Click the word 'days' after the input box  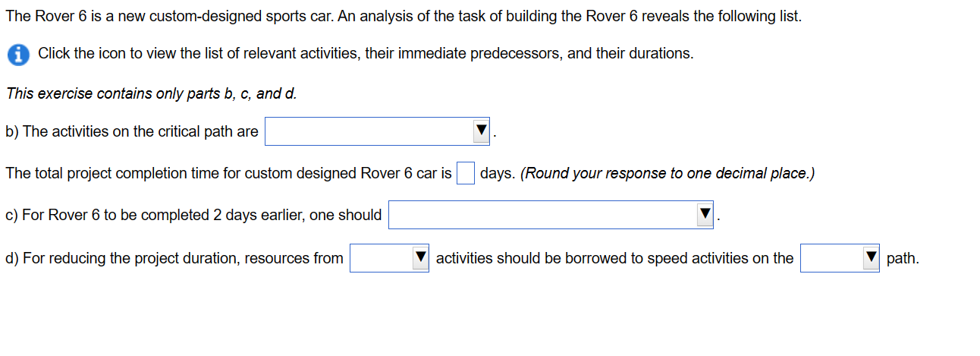point(496,173)
